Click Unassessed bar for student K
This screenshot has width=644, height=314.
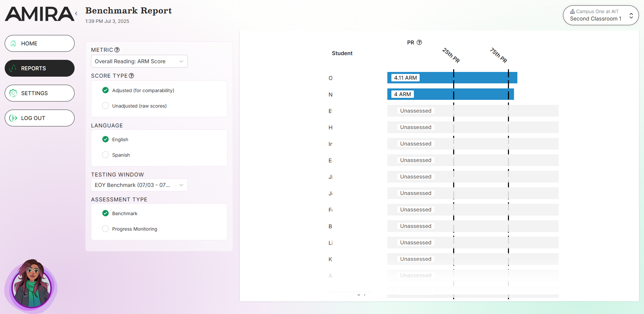(473, 259)
